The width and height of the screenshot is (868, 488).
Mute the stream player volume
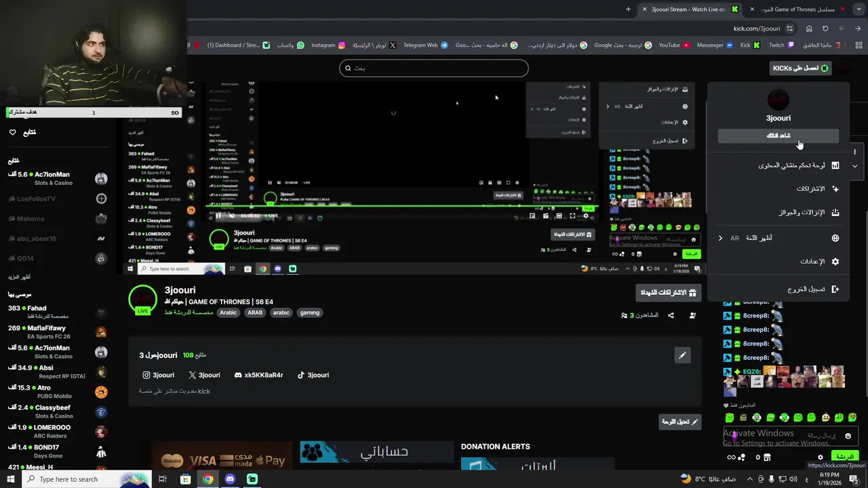tap(232, 216)
